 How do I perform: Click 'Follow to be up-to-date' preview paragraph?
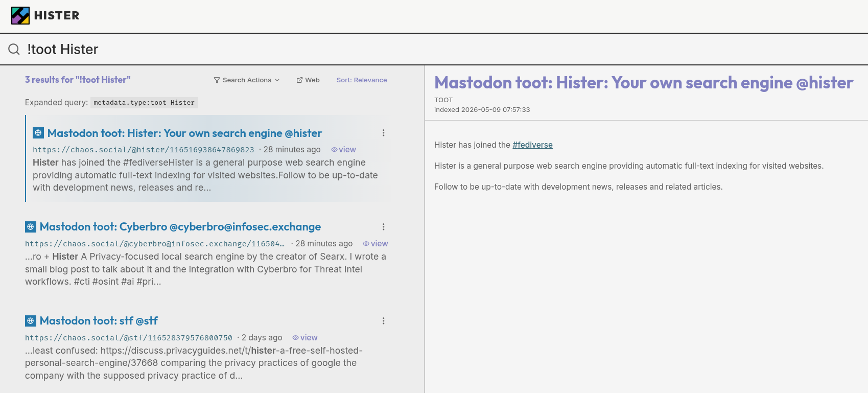[578, 187]
